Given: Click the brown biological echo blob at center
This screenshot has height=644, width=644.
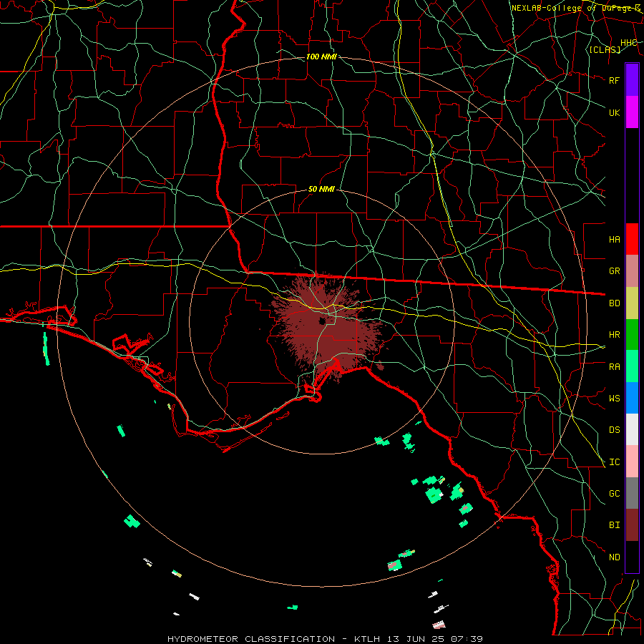Looking at the screenshot, I should point(328,328).
